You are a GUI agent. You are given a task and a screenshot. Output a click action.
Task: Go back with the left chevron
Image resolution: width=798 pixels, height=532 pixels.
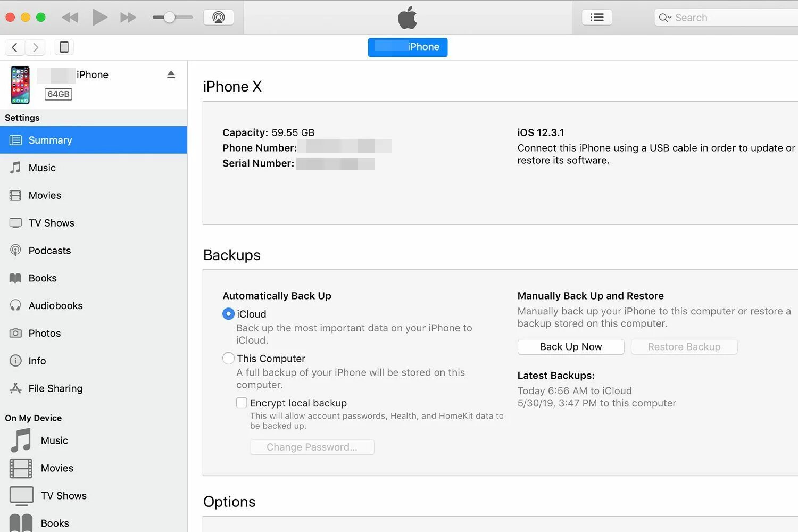(x=15, y=47)
